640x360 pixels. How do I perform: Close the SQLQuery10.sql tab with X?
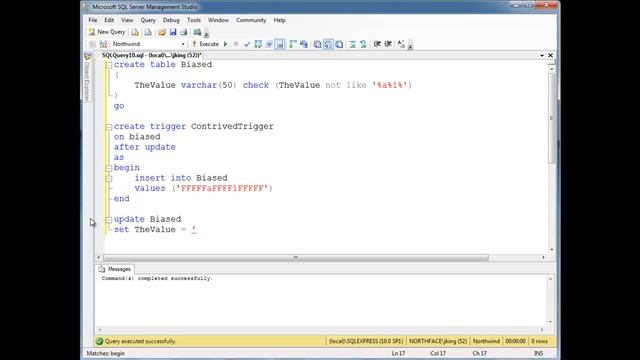click(x=550, y=55)
